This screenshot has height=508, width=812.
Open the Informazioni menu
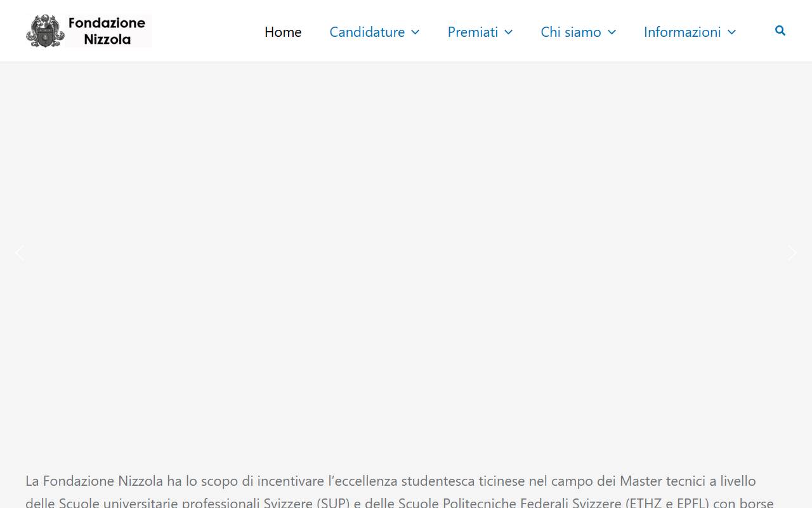pos(683,32)
